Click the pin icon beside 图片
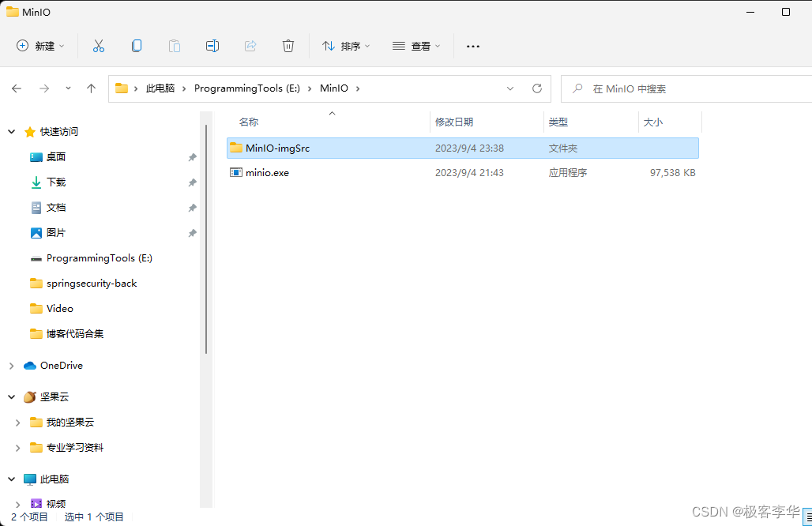Screen dimensions: 812x526 (192, 233)
